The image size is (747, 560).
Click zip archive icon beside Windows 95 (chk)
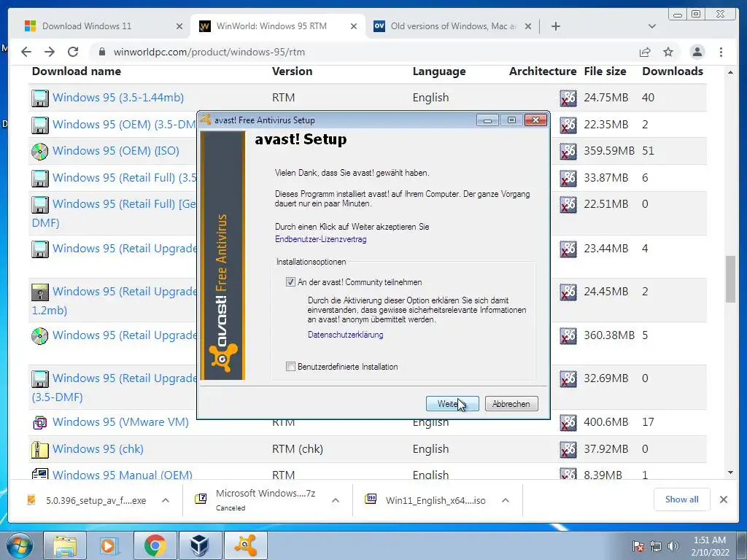tap(40, 449)
